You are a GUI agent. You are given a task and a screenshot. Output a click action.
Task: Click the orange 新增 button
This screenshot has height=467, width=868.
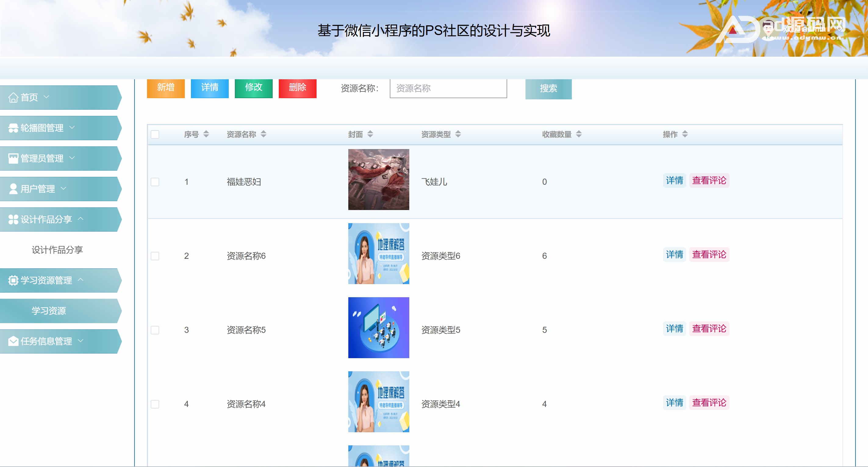coord(166,88)
